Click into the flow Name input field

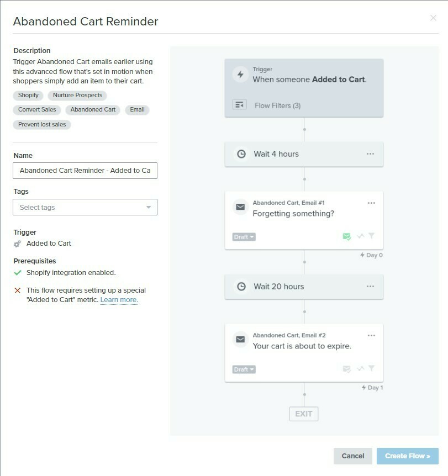tap(85, 171)
